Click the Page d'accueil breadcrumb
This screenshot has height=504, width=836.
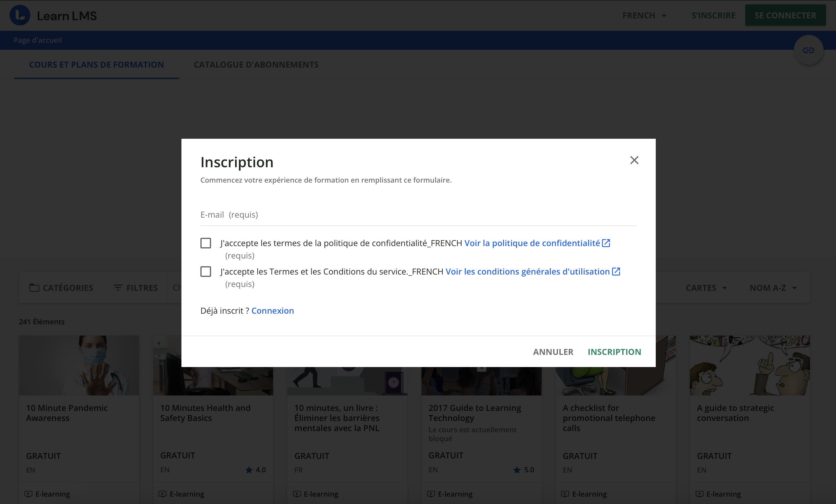tap(38, 40)
